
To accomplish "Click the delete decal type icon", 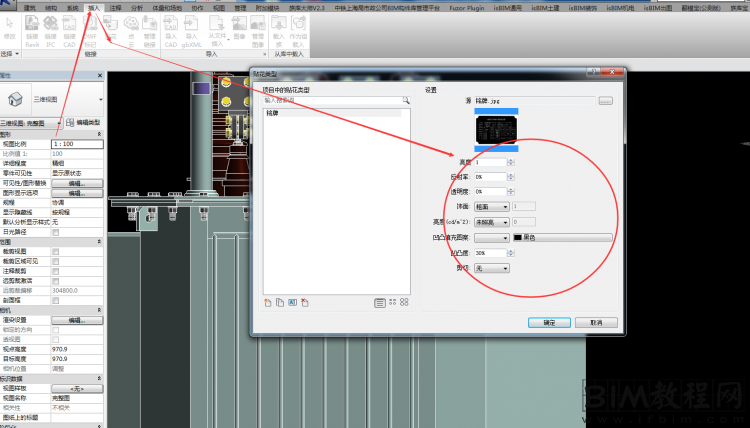I will (x=304, y=301).
